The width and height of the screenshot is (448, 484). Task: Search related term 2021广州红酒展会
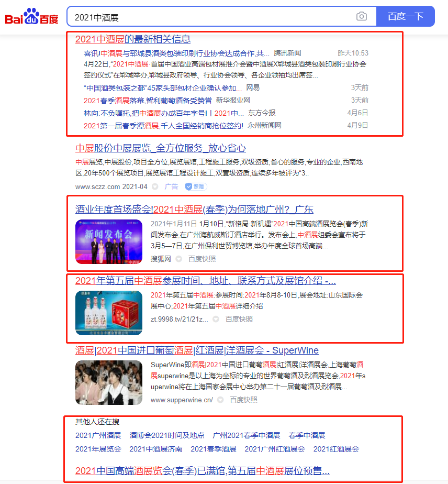[275, 449]
